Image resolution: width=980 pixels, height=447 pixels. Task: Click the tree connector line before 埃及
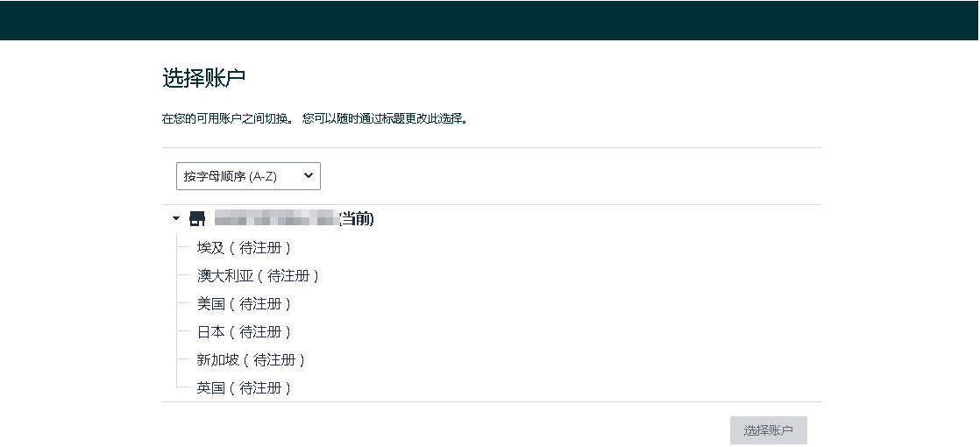(183, 248)
